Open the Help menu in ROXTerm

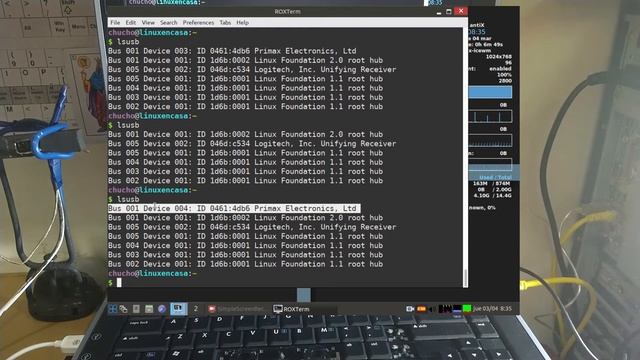point(242,22)
